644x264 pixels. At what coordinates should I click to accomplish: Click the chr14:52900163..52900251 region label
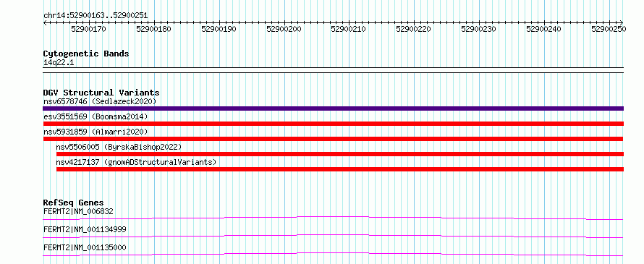(x=96, y=16)
